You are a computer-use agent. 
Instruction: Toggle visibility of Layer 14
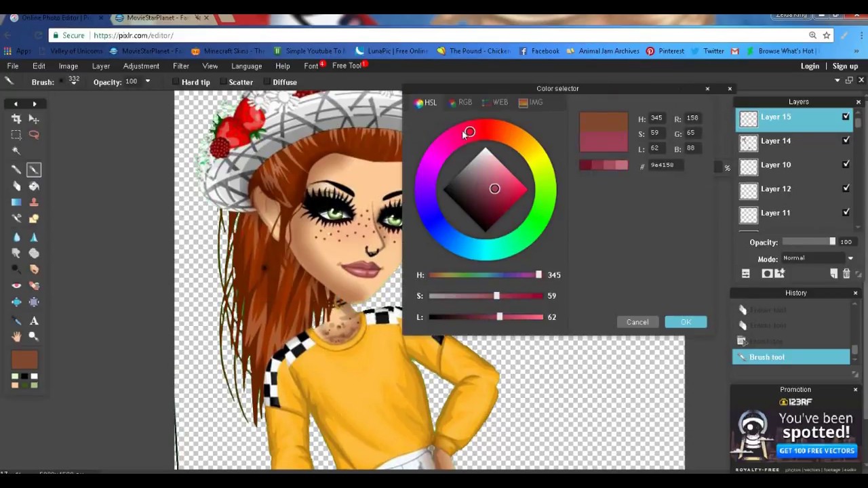pos(846,140)
